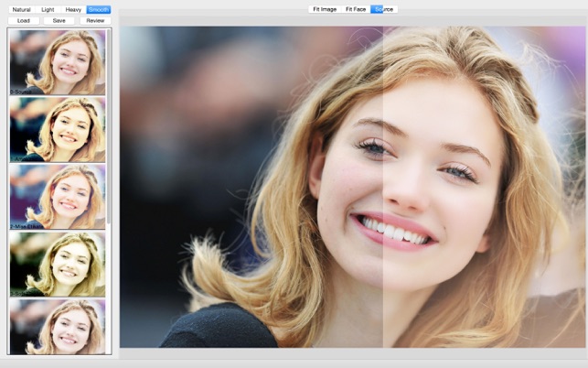
Task: Apply the fourth yellowish-tone filter thumbnail
Action: click(58, 264)
